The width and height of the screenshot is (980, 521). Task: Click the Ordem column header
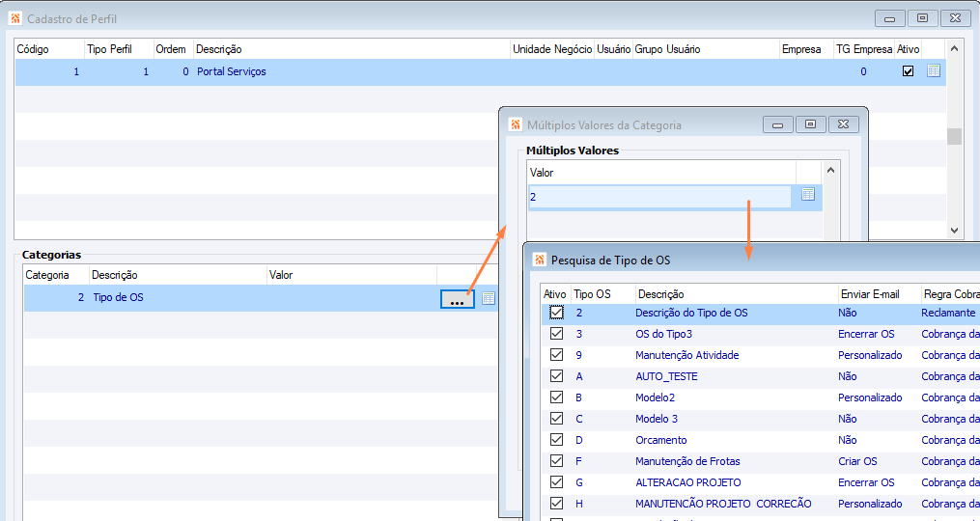click(173, 49)
